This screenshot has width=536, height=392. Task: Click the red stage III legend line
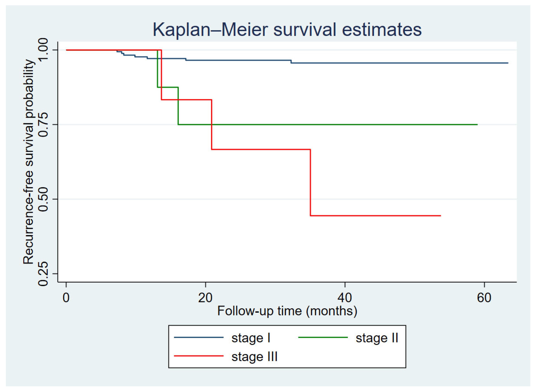(x=199, y=356)
